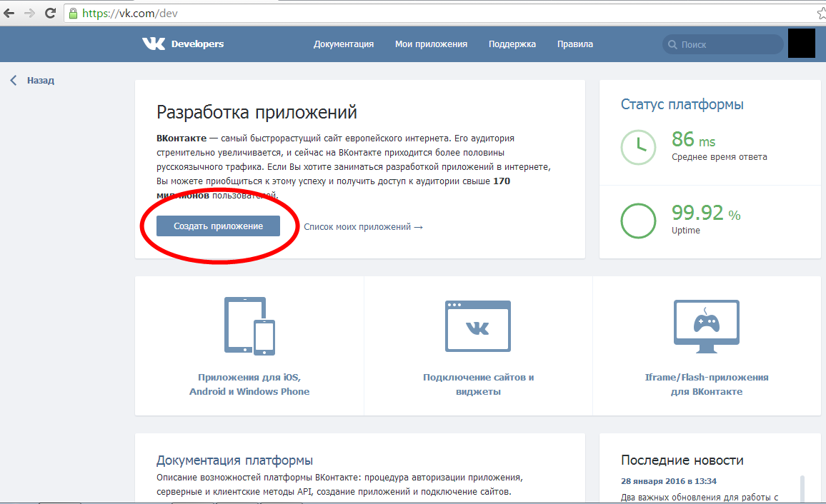This screenshot has height=504, width=826.
Task: Open the 28 января 2016 news item
Action: [669, 481]
